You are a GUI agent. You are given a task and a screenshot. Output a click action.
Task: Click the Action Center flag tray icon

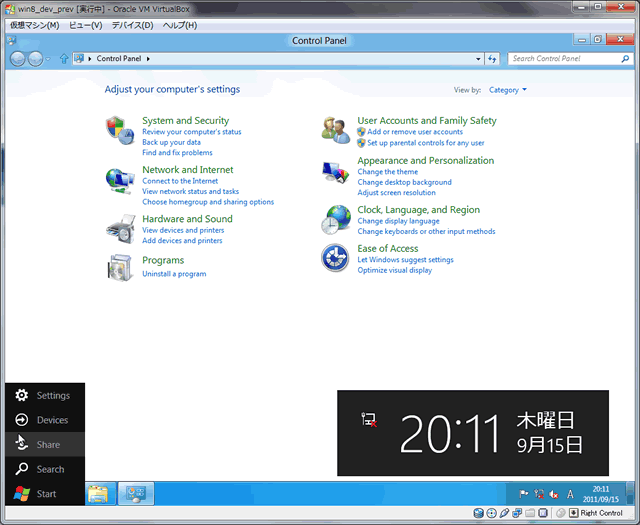tap(524, 494)
